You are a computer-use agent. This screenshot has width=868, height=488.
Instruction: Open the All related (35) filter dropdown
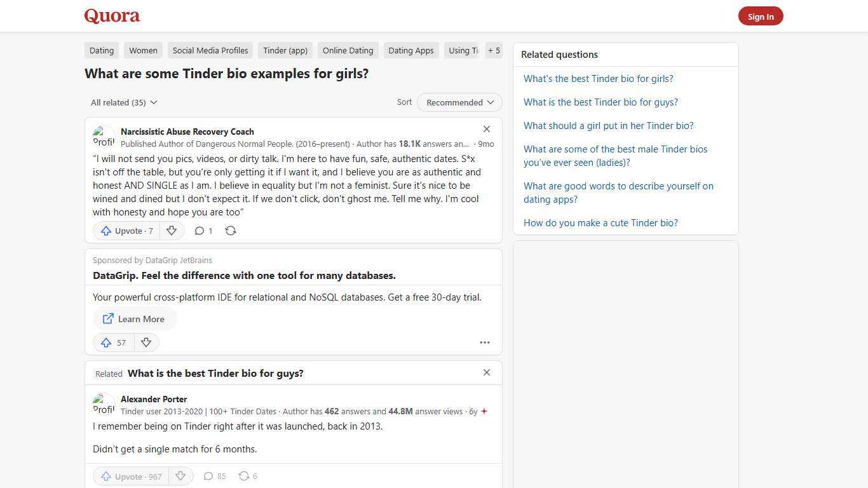124,102
